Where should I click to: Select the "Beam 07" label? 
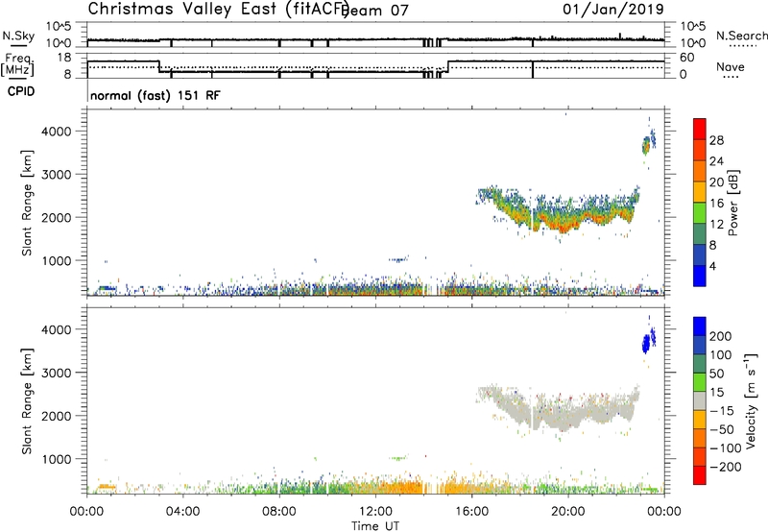(x=375, y=11)
